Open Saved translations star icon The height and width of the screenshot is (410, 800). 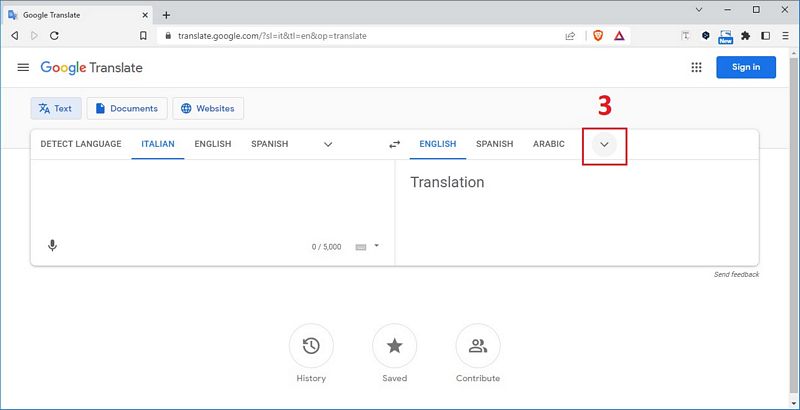(x=394, y=346)
